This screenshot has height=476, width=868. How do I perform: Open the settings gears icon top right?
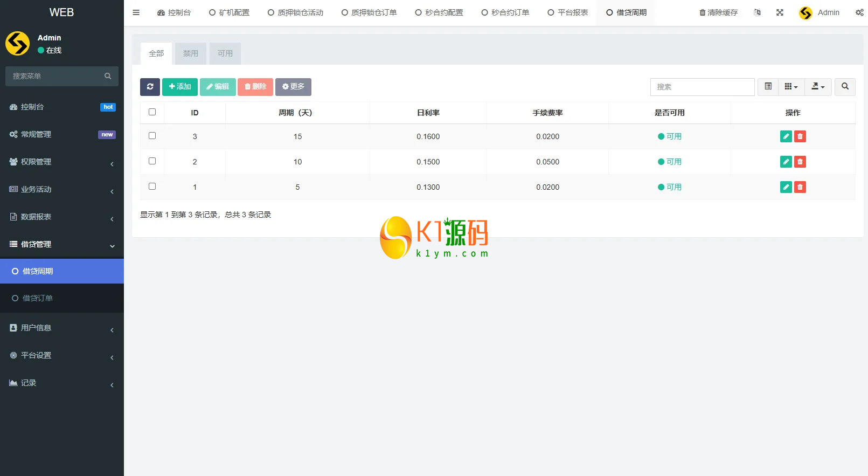[859, 12]
